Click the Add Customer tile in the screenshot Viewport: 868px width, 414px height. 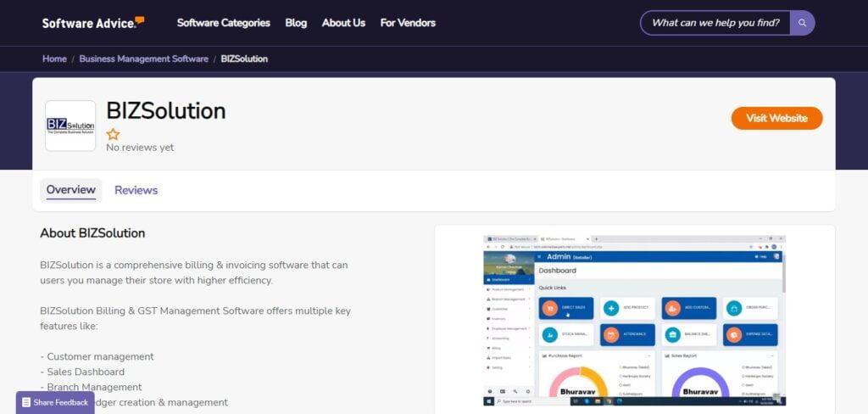(688, 308)
